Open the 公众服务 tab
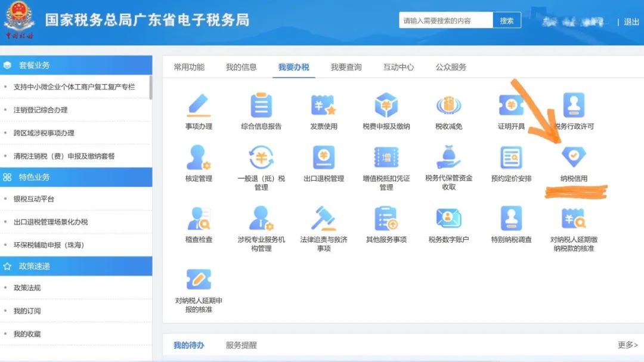 point(451,67)
